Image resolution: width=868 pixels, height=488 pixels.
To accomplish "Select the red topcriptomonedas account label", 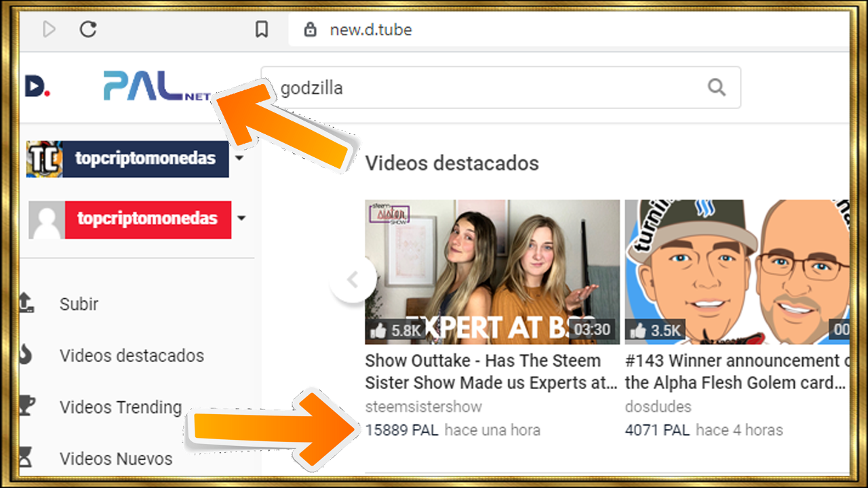I will [x=148, y=220].
